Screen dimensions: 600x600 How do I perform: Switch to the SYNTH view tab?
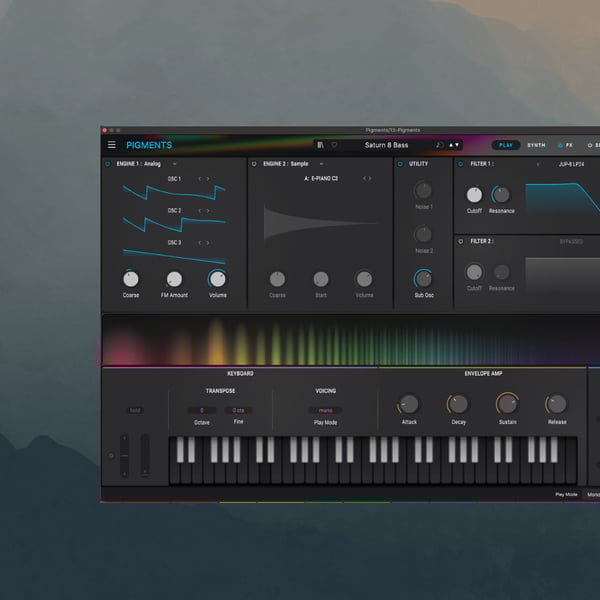coord(536,145)
